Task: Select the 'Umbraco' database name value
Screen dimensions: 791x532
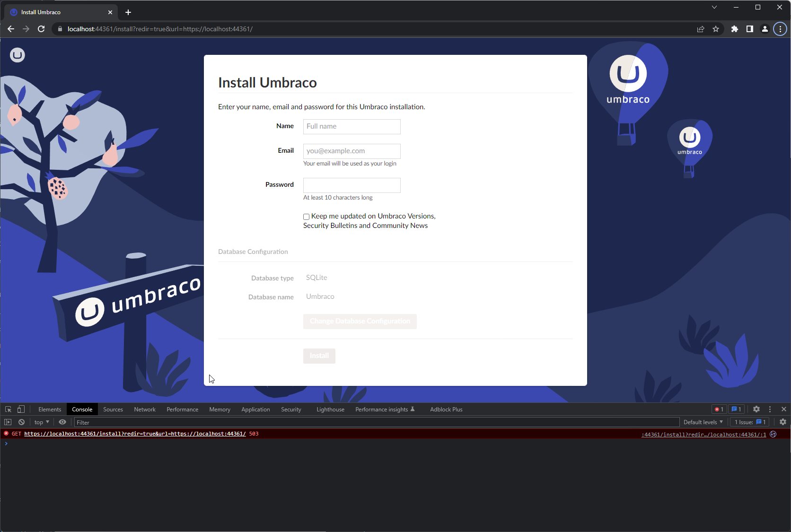Action: tap(320, 297)
